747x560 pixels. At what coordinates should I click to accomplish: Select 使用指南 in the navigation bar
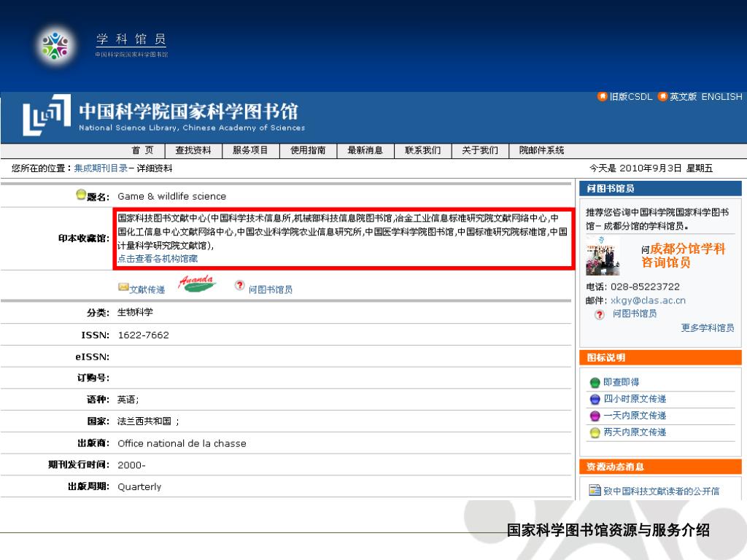[308, 150]
